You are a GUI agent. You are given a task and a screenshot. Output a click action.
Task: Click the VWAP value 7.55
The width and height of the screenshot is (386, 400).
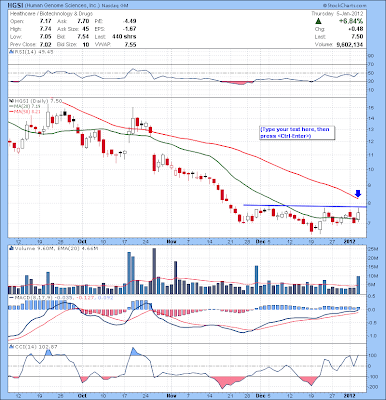(x=130, y=44)
